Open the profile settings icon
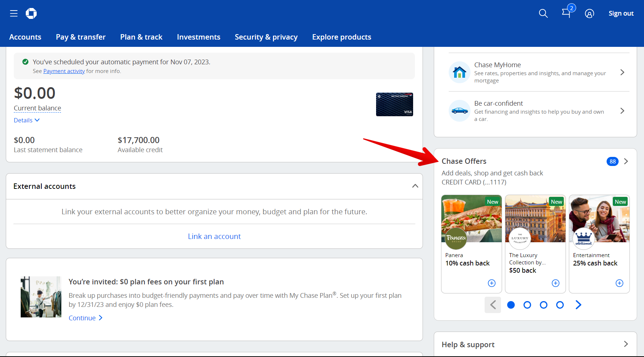This screenshot has height=357, width=644. pyautogui.click(x=590, y=13)
